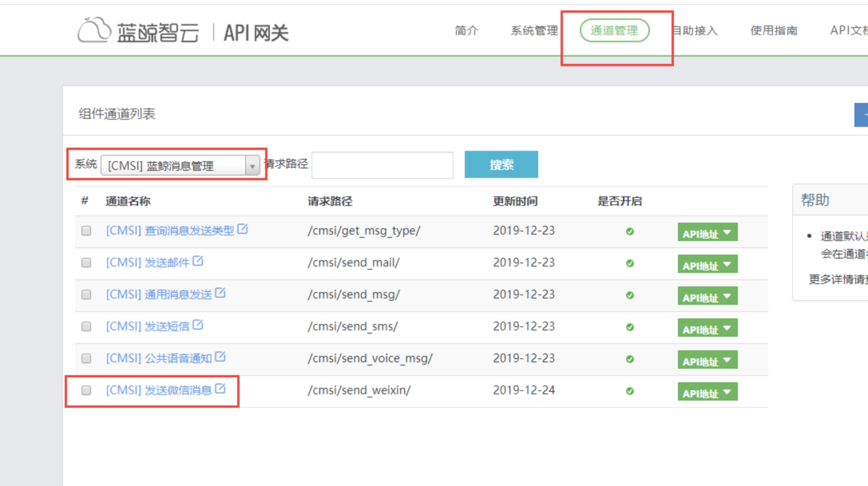The image size is (868, 486).
Task: Click the /cmsi/send_mail/ path cell
Action: tap(354, 263)
